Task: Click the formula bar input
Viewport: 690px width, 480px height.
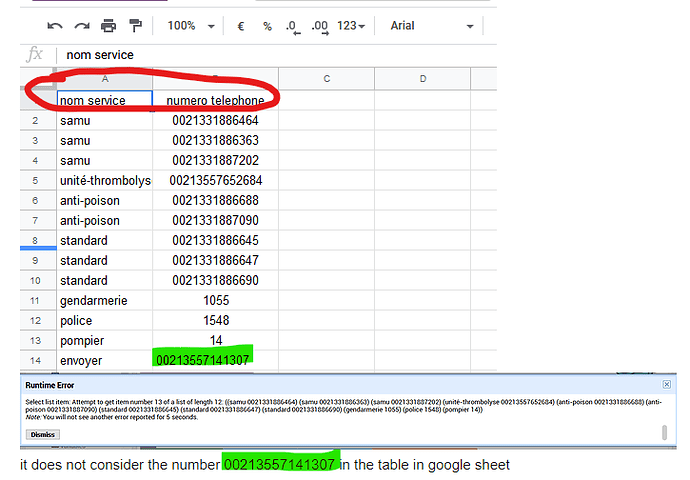Action: (270, 55)
